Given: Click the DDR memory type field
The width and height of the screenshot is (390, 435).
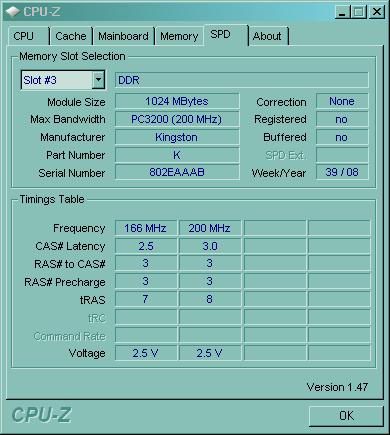Looking at the screenshot, I should 242,80.
